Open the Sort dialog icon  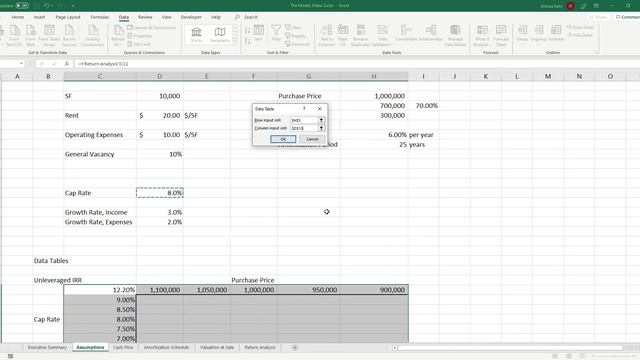point(259,33)
